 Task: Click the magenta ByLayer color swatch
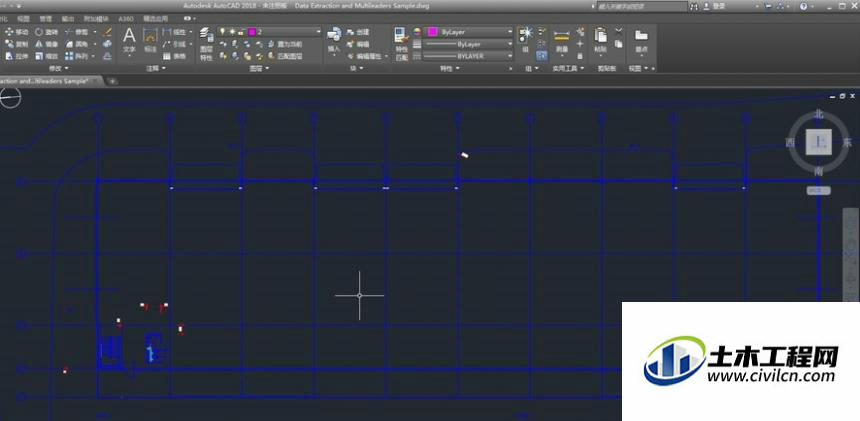click(432, 32)
